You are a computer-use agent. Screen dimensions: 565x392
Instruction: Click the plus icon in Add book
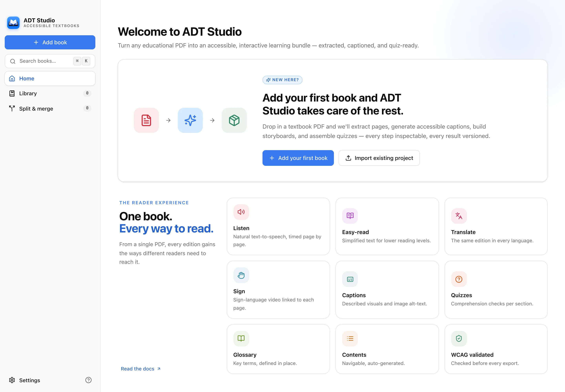click(36, 42)
